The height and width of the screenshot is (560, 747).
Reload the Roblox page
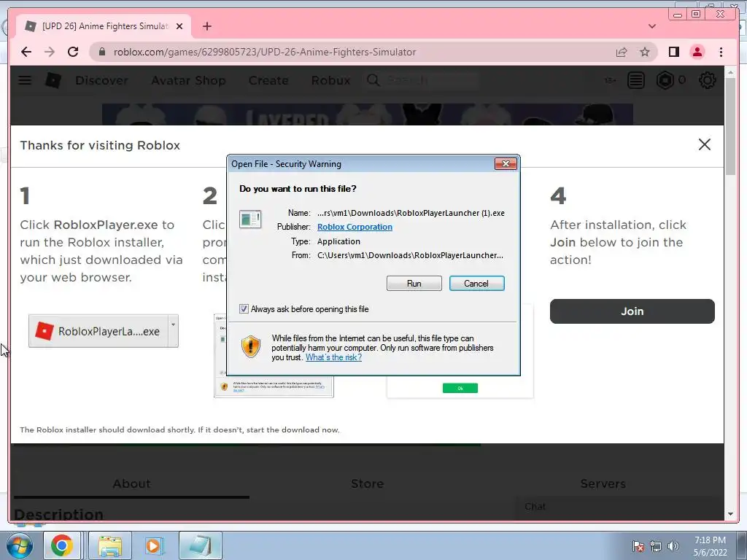point(73,52)
